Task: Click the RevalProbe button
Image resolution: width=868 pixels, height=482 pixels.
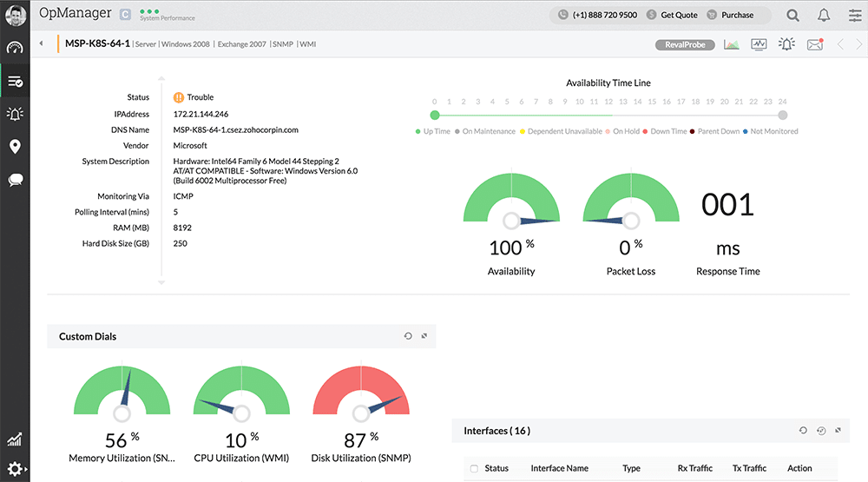Action: coord(685,45)
